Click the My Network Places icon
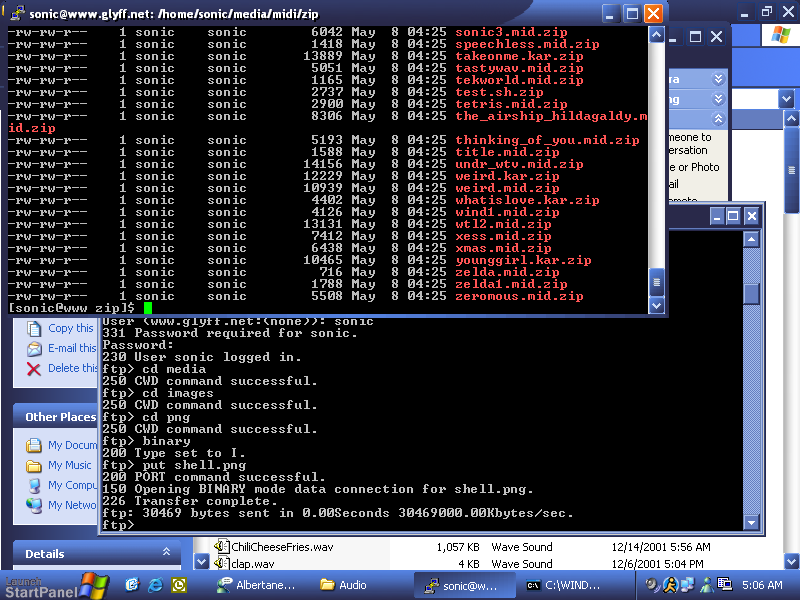The image size is (800, 600). click(34, 505)
